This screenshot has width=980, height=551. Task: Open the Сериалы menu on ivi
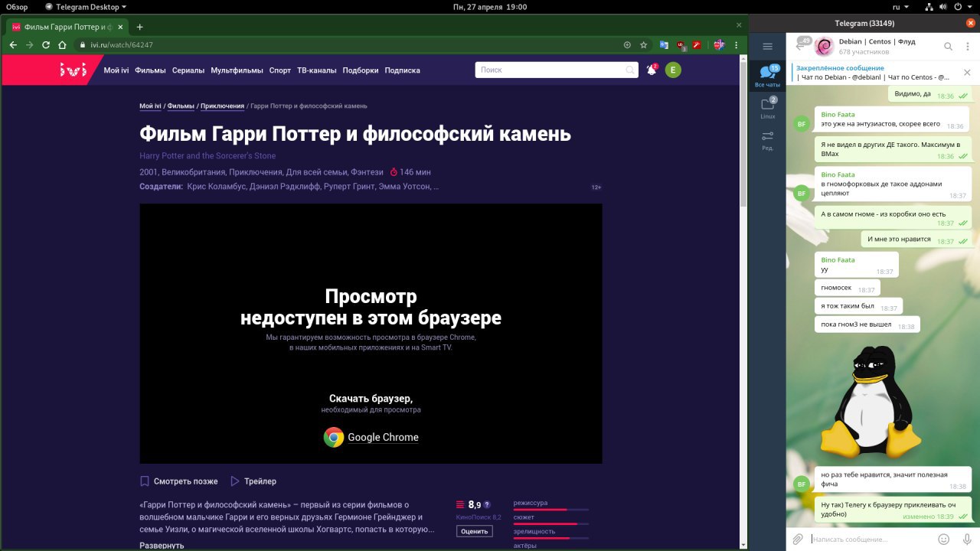pos(188,70)
